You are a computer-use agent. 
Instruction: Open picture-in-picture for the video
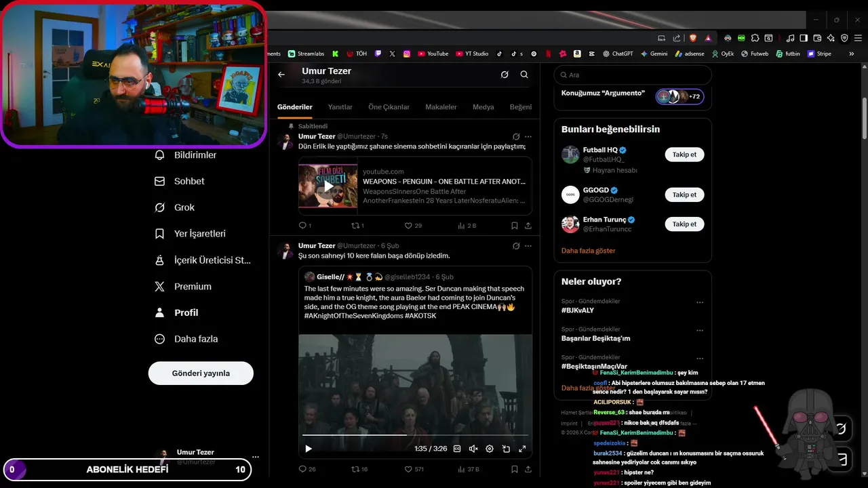(x=506, y=449)
